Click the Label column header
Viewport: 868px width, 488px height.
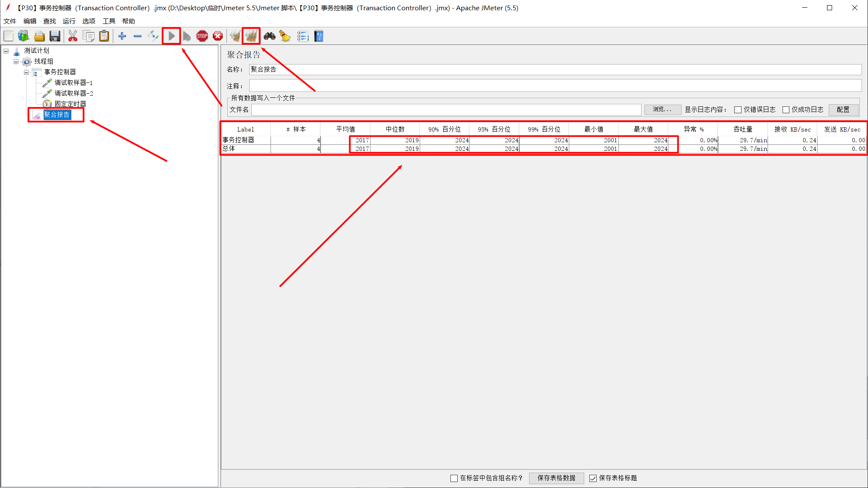pos(246,129)
